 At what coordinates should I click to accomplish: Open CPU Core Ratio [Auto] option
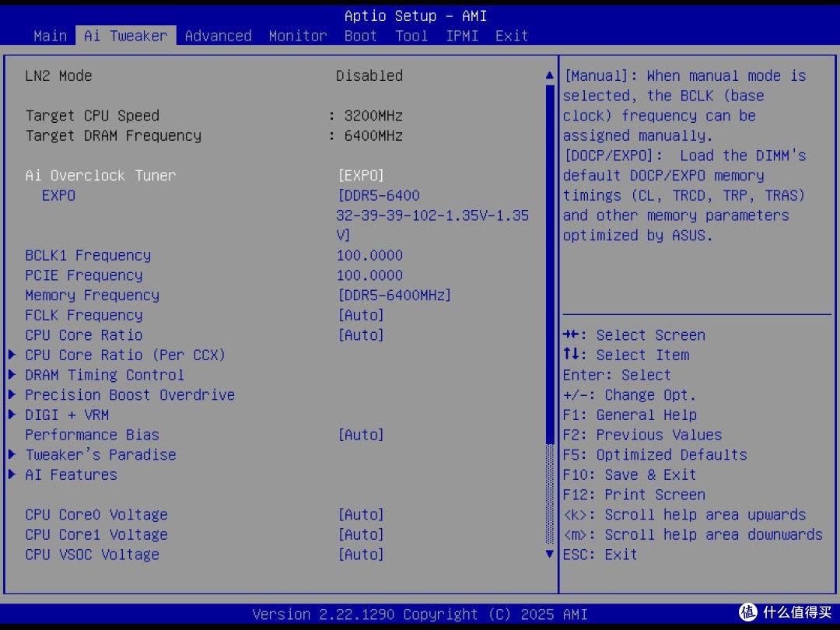click(x=361, y=334)
